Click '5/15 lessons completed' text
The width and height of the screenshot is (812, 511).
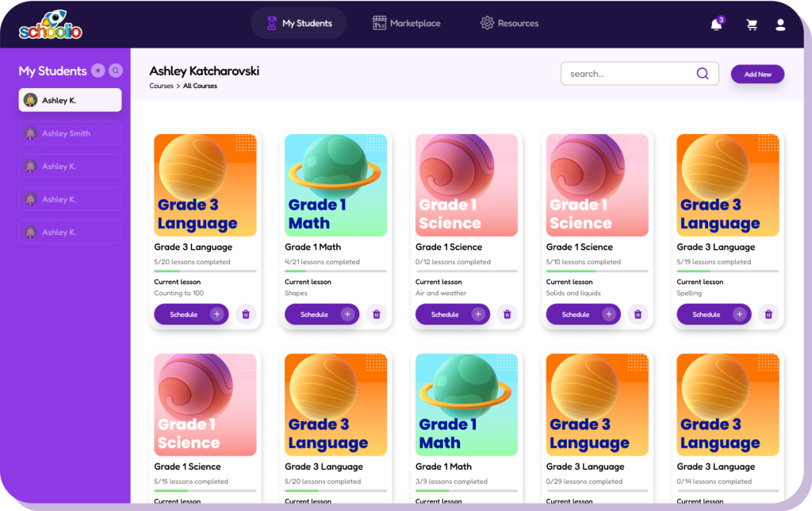click(190, 482)
